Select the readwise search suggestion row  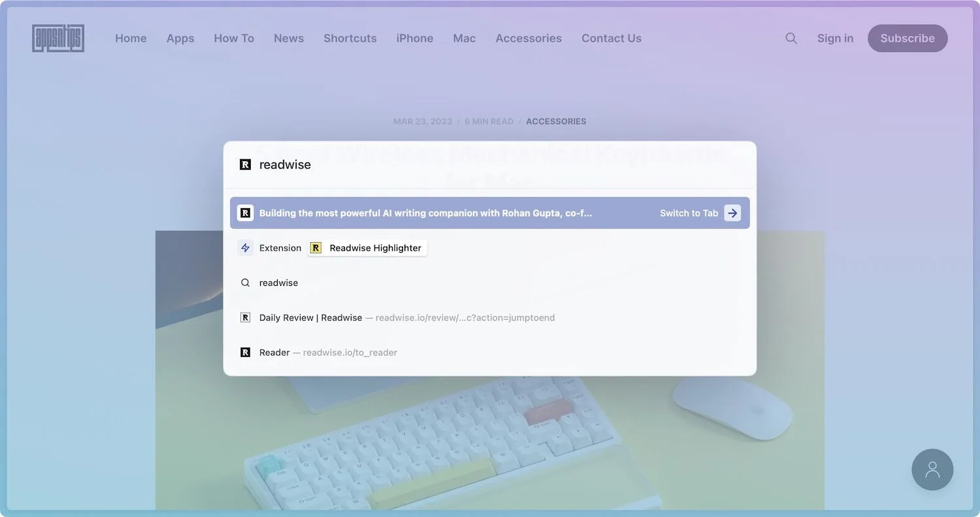point(490,283)
